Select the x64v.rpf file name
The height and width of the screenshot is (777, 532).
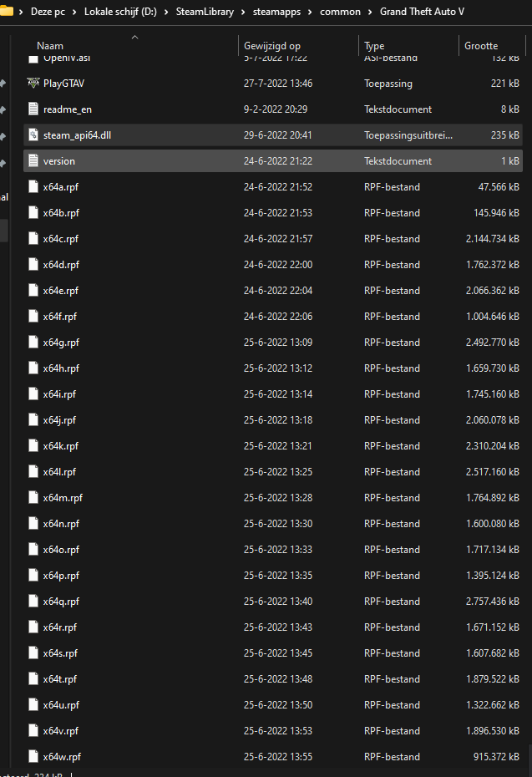tap(60, 730)
